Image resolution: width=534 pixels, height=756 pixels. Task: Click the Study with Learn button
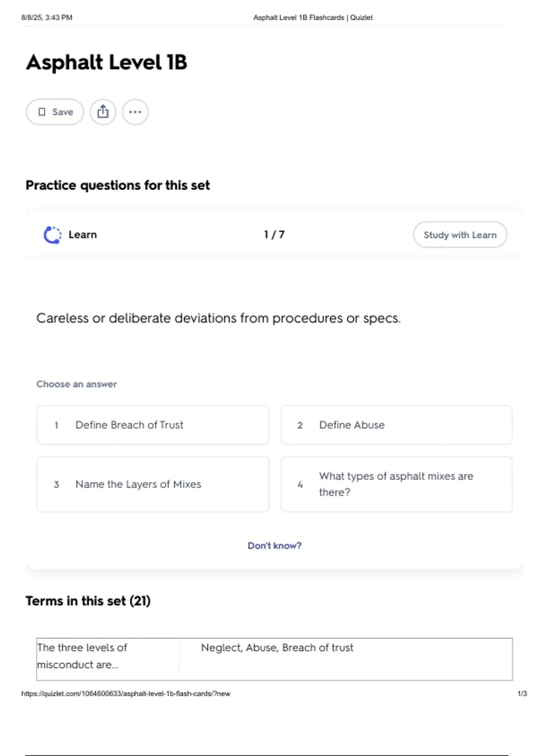460,235
